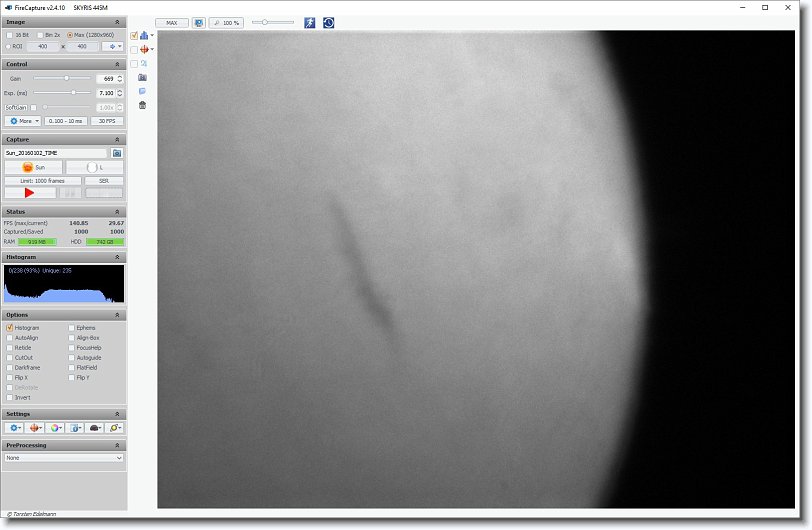The width and height of the screenshot is (812, 530).
Task: Click the blue arrow ROI preset button
Action: [x=113, y=47]
